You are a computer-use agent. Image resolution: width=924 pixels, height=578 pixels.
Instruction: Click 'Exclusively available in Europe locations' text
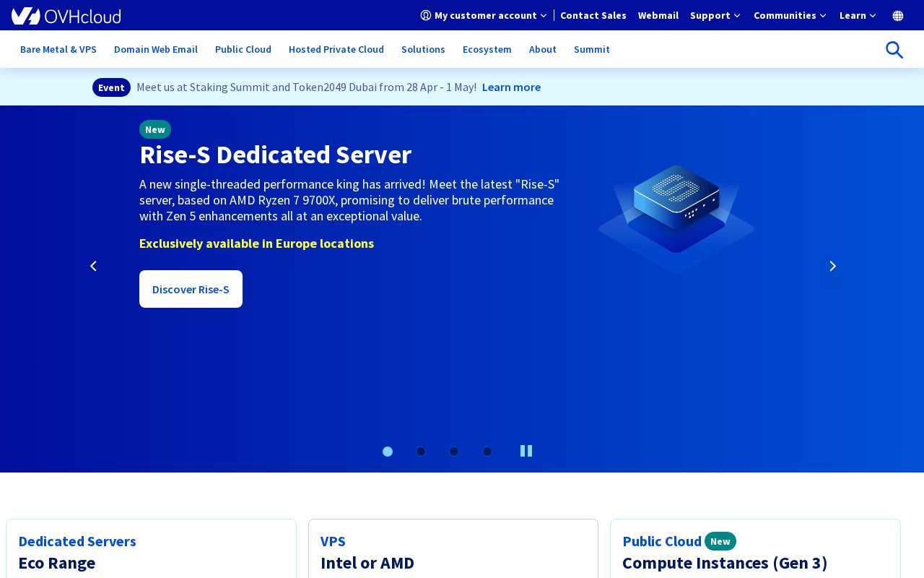(256, 243)
